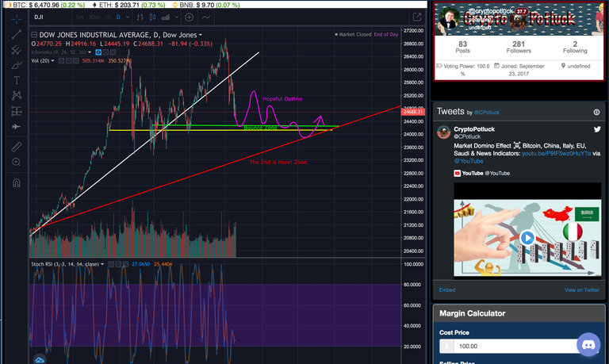Click the current price label 24688.31
Image resolution: width=609 pixels, height=364 pixels.
413,112
